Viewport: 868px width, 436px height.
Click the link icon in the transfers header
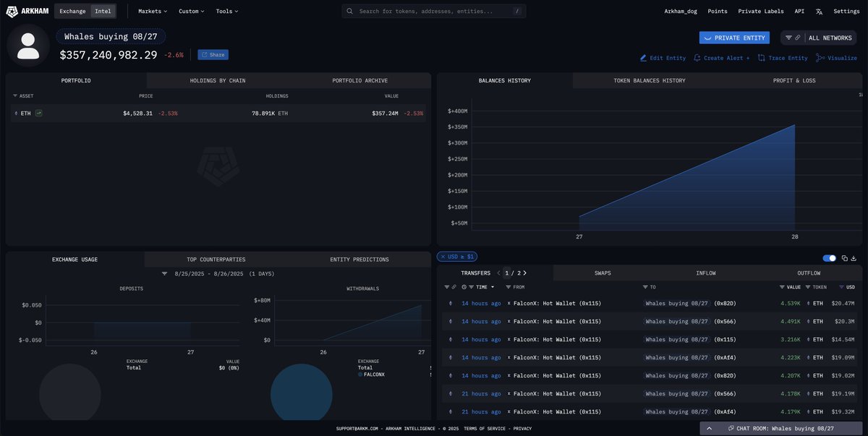pyautogui.click(x=453, y=287)
